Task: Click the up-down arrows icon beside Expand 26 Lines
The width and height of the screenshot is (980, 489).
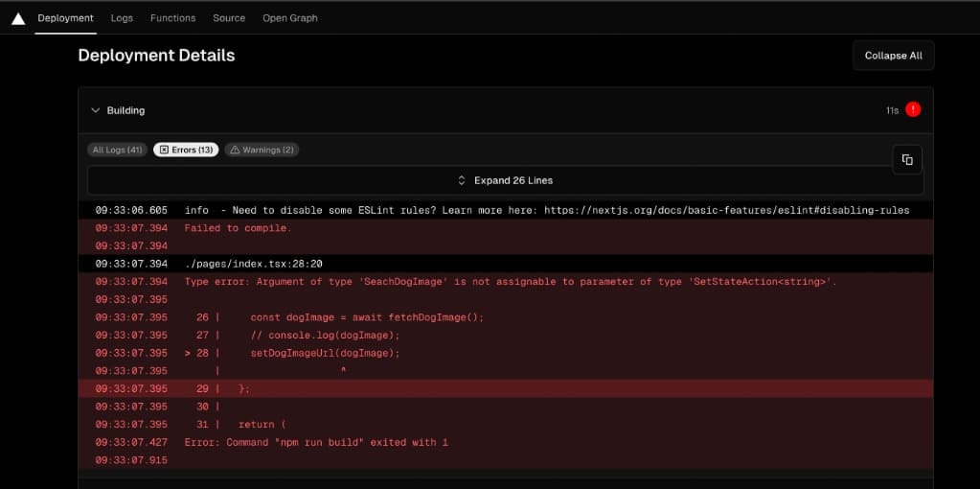Action: 462,180
